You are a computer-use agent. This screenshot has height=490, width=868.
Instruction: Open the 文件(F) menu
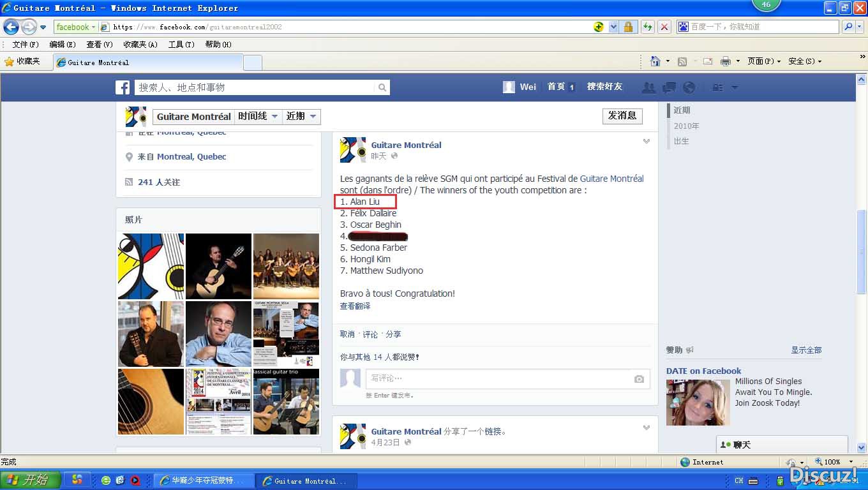pos(26,45)
